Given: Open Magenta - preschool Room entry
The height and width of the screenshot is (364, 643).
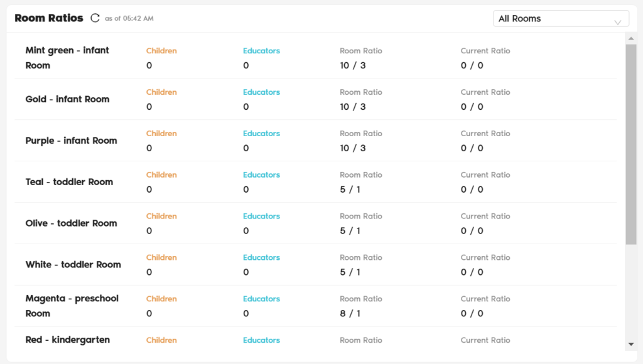Looking at the screenshot, I should pos(72,306).
